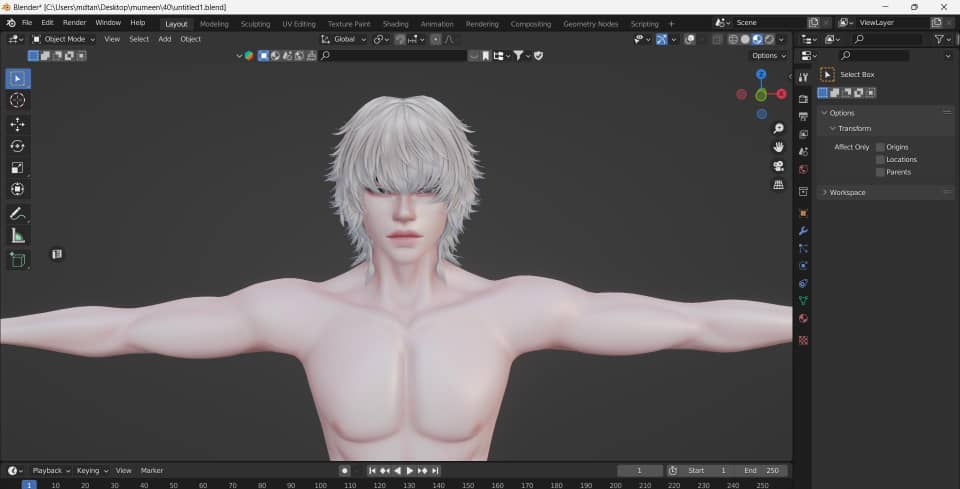
Task: Open the Particles properties tab
Action: tap(803, 248)
